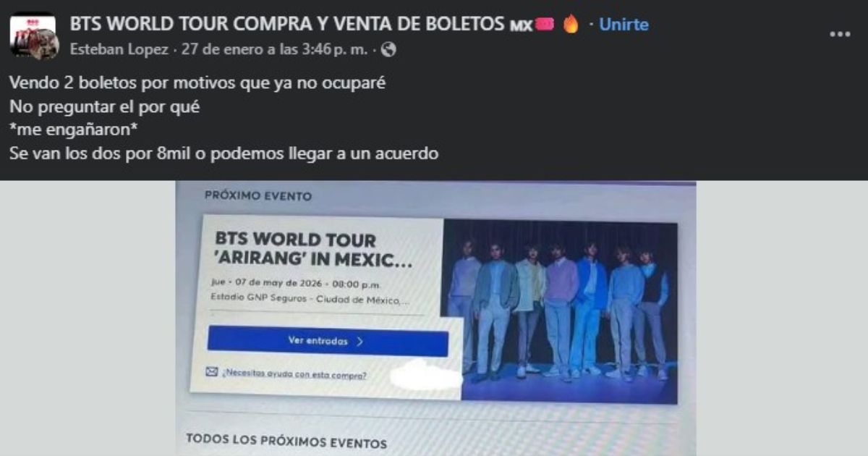Click the BTS WORLD TOUR 'ARIRANG' event title
Viewport: 868px width, 456px height.
(x=314, y=250)
